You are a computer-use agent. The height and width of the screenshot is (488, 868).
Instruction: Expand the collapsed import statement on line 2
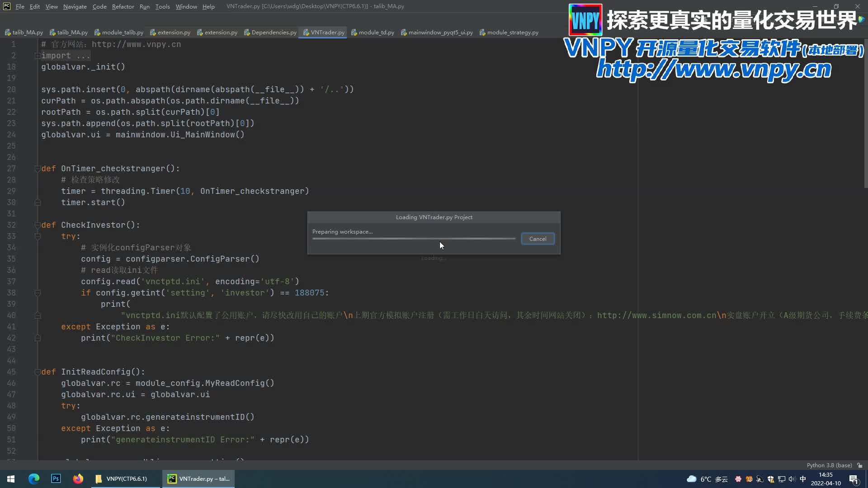click(38, 55)
